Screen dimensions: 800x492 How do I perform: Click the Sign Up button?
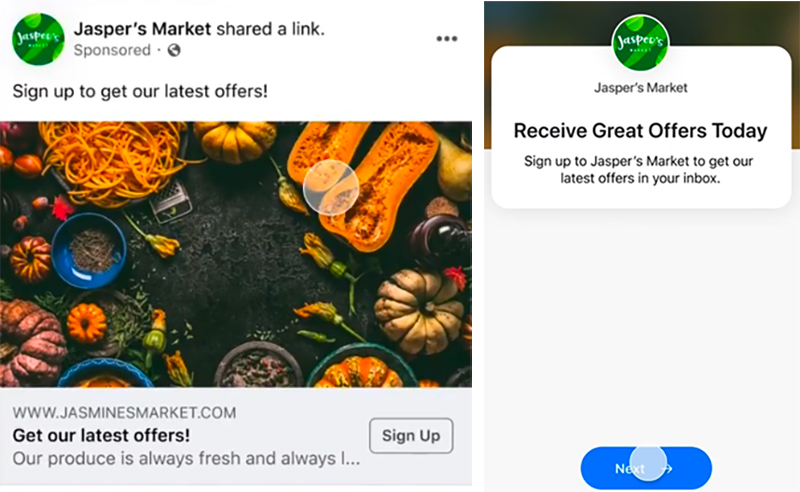411,436
